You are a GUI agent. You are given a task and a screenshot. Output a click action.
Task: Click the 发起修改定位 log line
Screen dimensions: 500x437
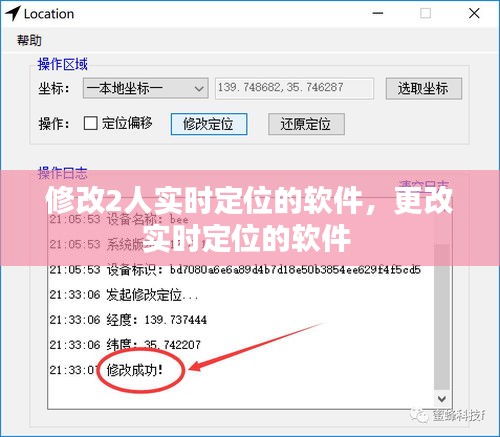click(124, 295)
